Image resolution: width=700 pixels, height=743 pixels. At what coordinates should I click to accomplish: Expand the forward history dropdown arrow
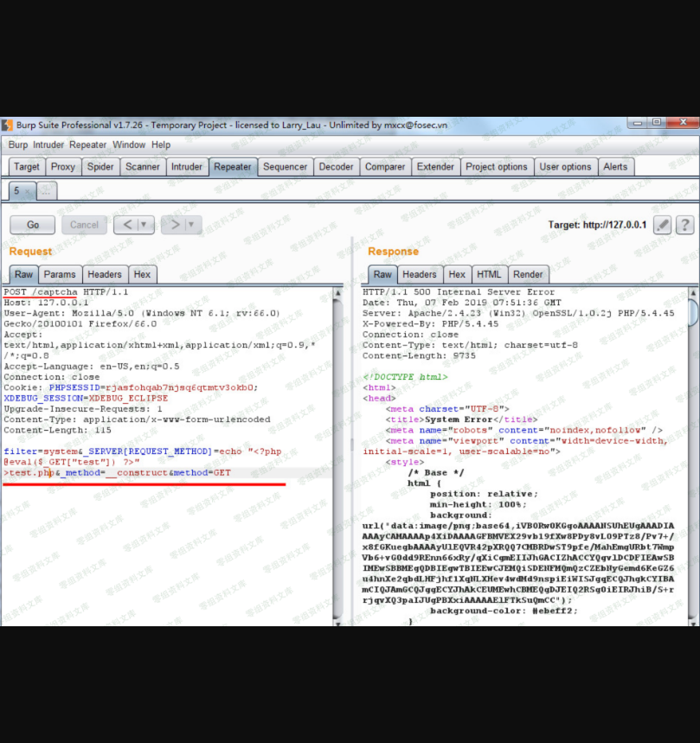[192, 225]
